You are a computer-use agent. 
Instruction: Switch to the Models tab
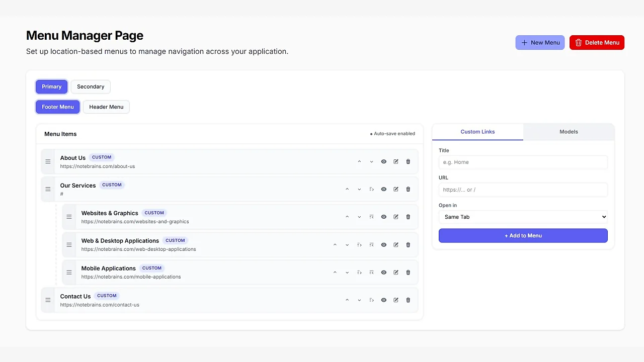pyautogui.click(x=569, y=131)
